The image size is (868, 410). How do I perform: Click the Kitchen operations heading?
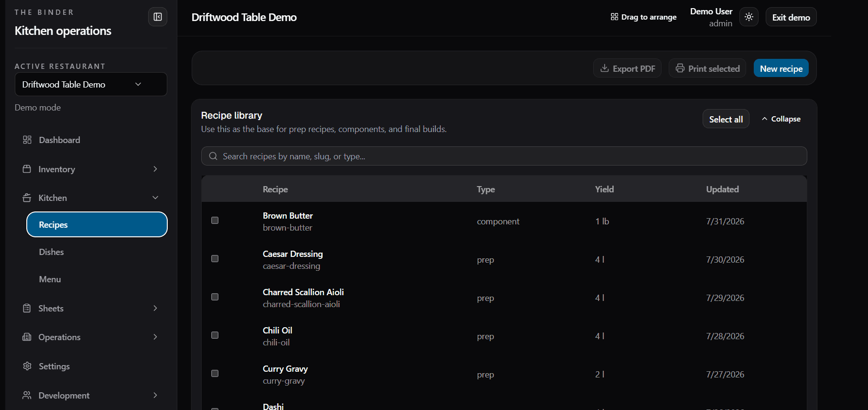63,31
